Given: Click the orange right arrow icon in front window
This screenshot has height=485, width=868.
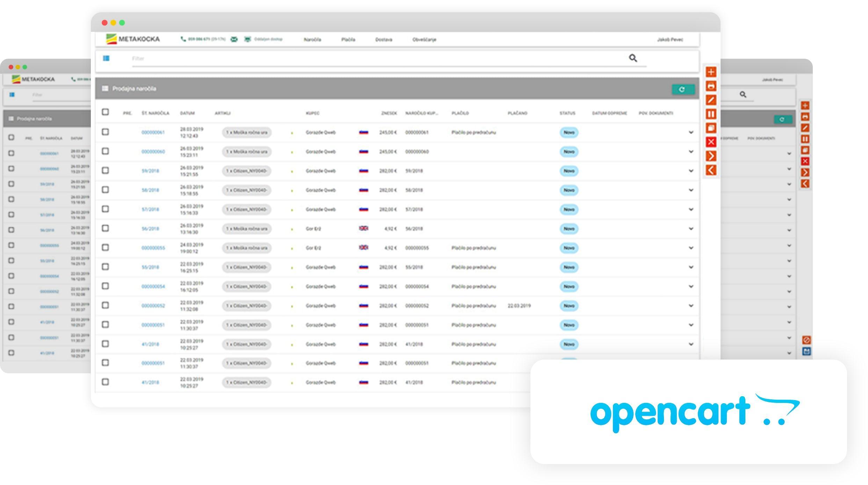Looking at the screenshot, I should coord(711,156).
